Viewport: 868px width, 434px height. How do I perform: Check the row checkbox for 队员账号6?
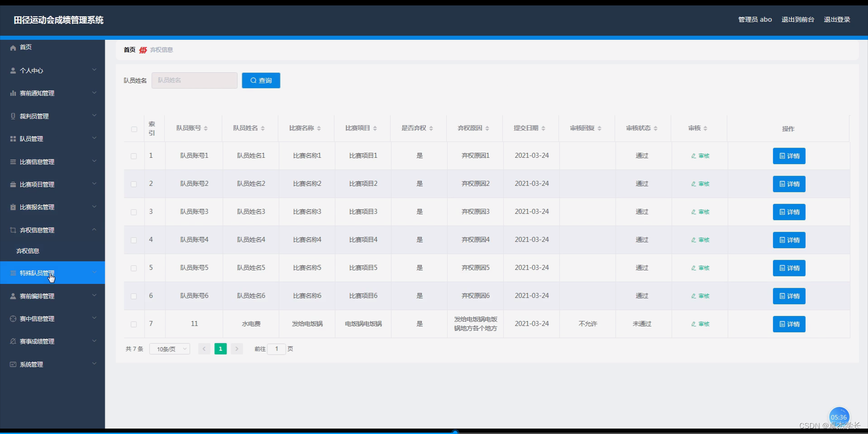(x=134, y=296)
